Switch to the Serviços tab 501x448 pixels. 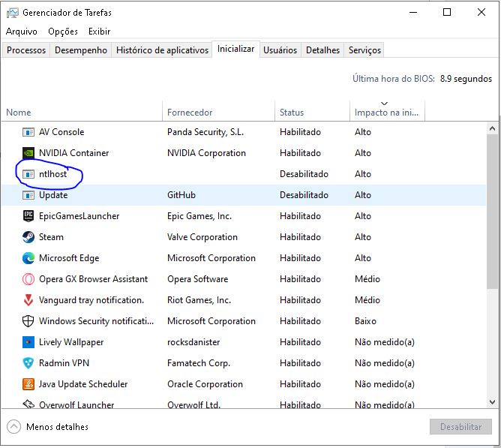[364, 50]
